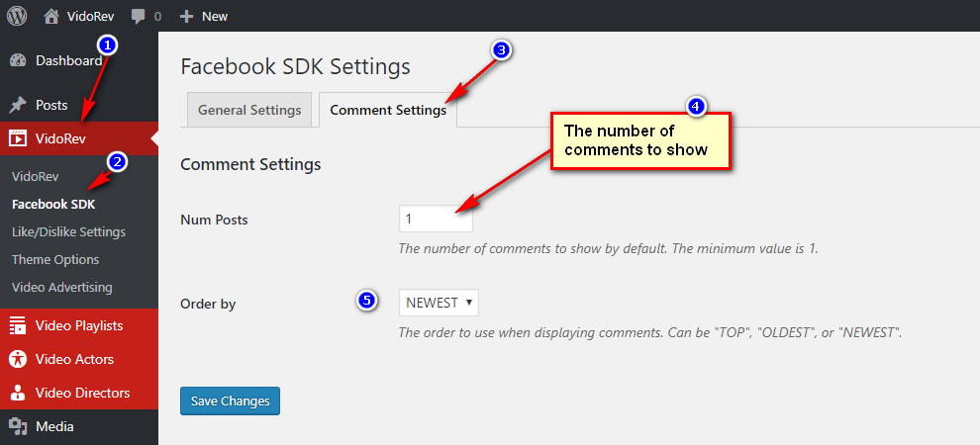Click the WordPress logo icon
Screen dimensions: 980x445
[17, 16]
